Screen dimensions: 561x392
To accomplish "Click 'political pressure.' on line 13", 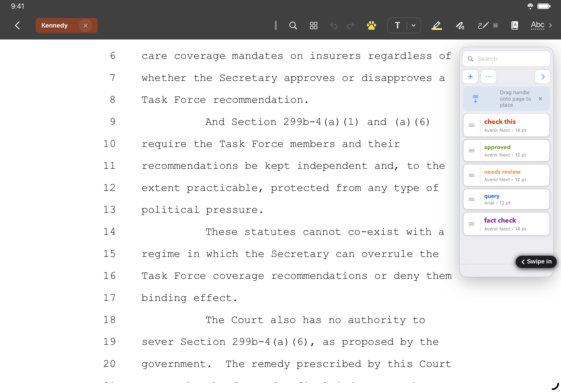I will (x=202, y=210).
